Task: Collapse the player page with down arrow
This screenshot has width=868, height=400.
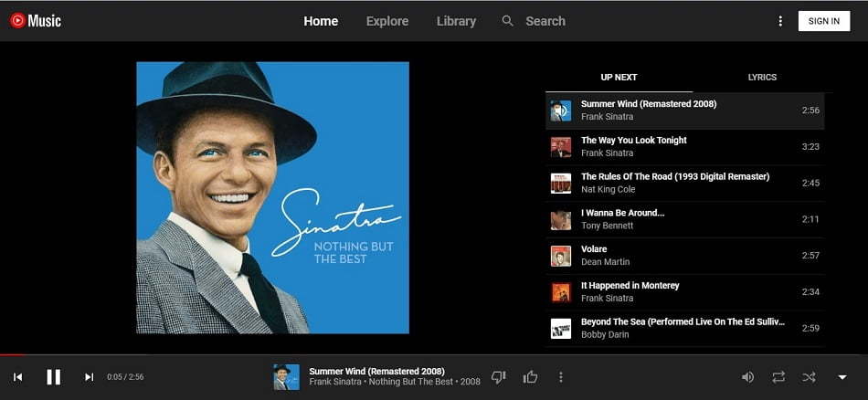Action: tap(842, 377)
